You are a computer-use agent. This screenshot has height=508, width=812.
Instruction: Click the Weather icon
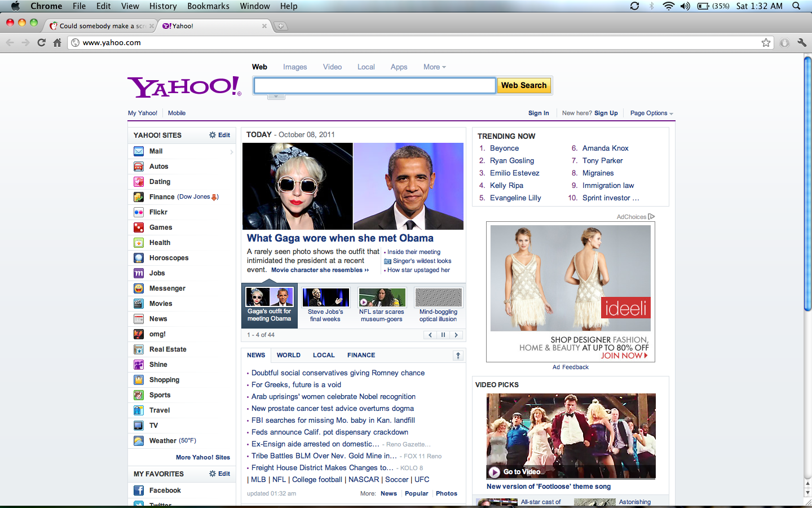click(139, 441)
